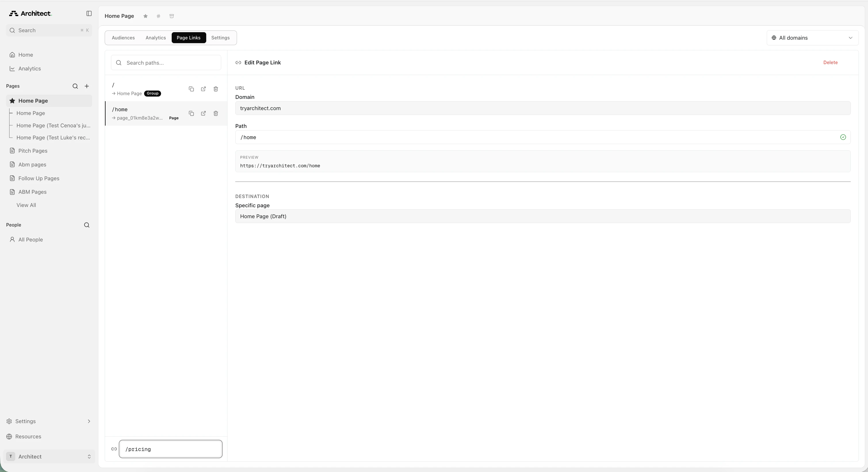The height and width of the screenshot is (472, 868).
Task: Collapse the left sidebar panel
Action: (89, 14)
